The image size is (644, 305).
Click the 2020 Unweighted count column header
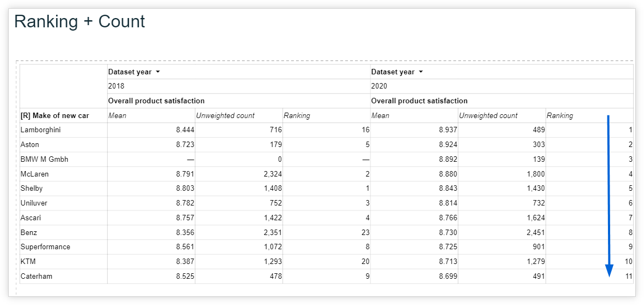coord(488,116)
